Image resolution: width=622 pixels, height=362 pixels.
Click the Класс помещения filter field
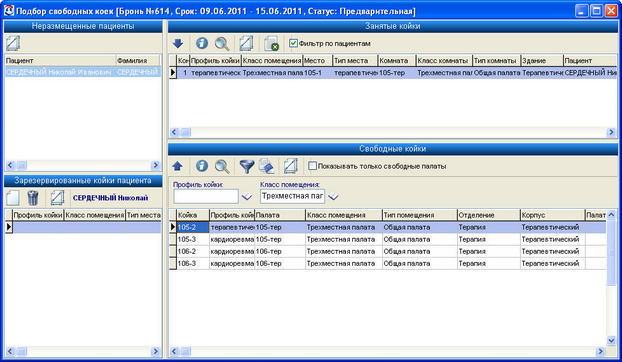click(x=292, y=196)
